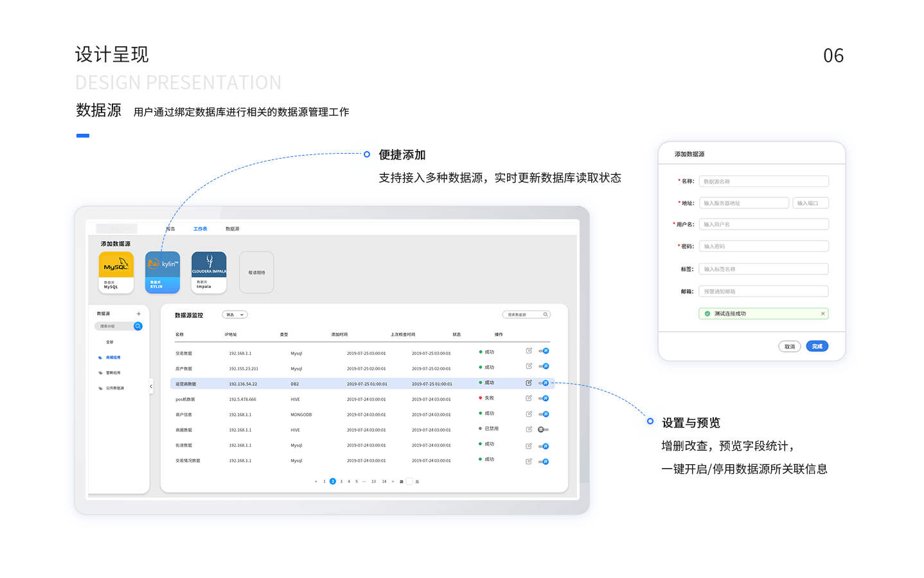Edit the 交易数据 row

529,350
